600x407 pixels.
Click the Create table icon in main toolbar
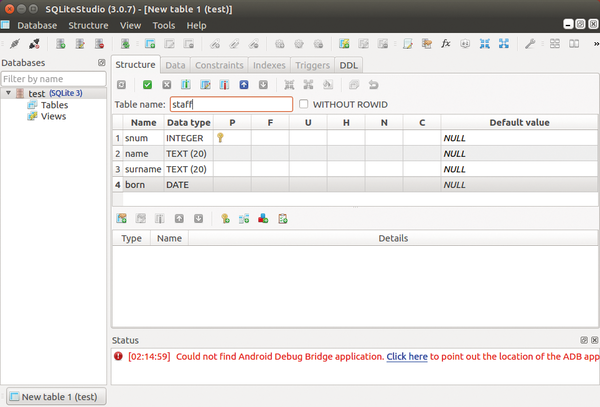coord(150,44)
